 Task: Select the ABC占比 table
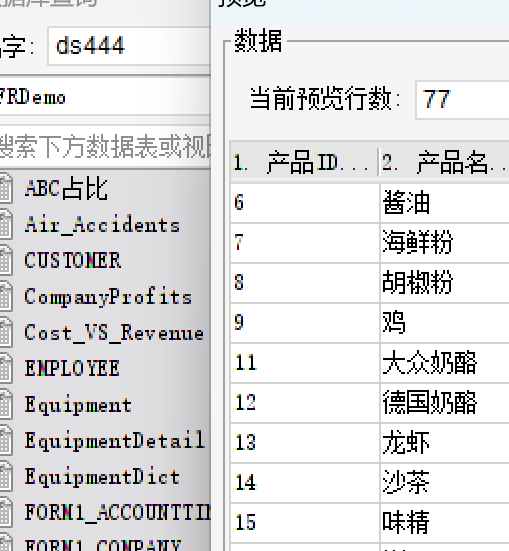tap(66, 189)
